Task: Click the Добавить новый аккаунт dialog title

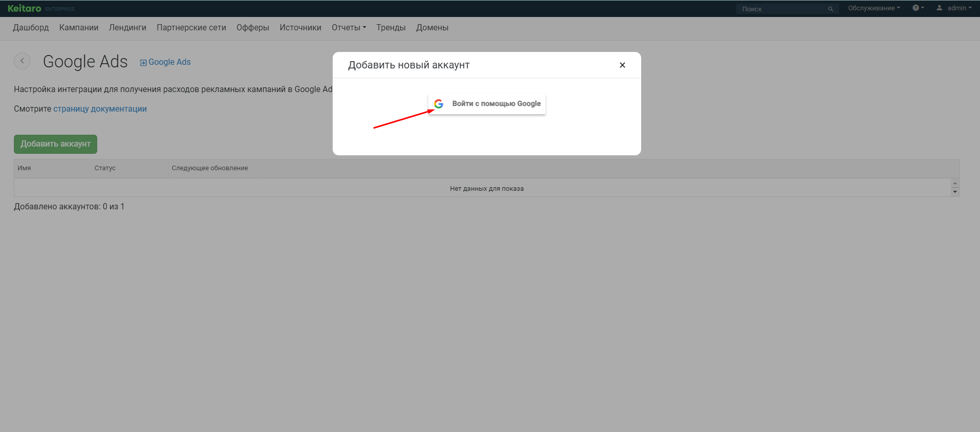Action: pos(409,65)
